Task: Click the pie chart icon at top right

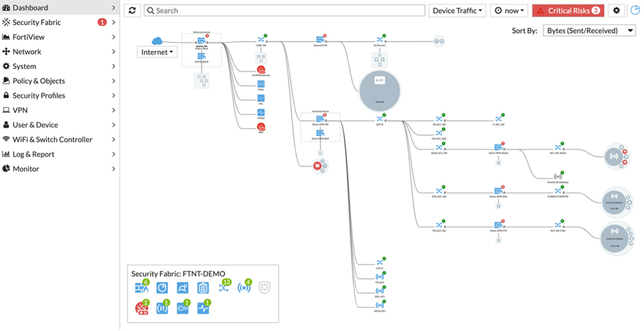Action: (x=635, y=11)
